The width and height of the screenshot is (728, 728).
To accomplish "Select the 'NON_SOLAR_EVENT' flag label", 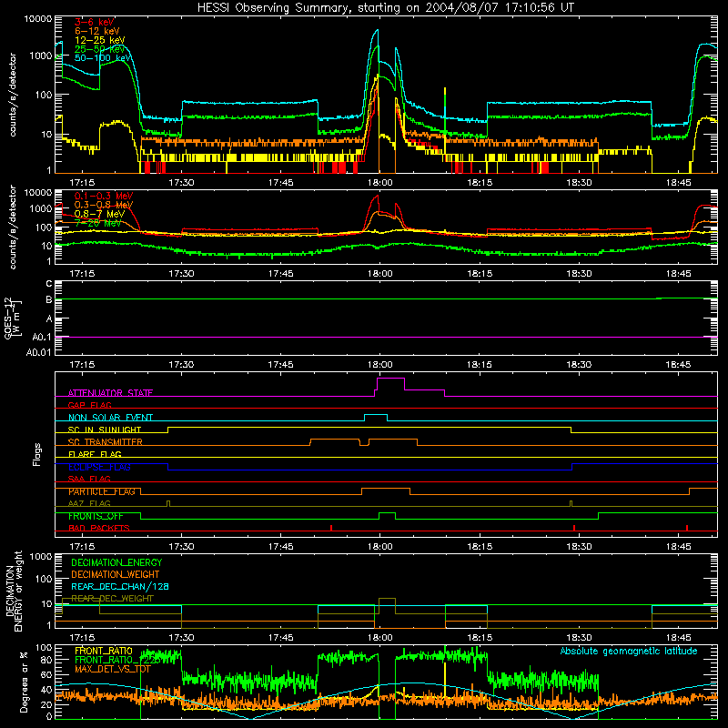I will [110, 418].
